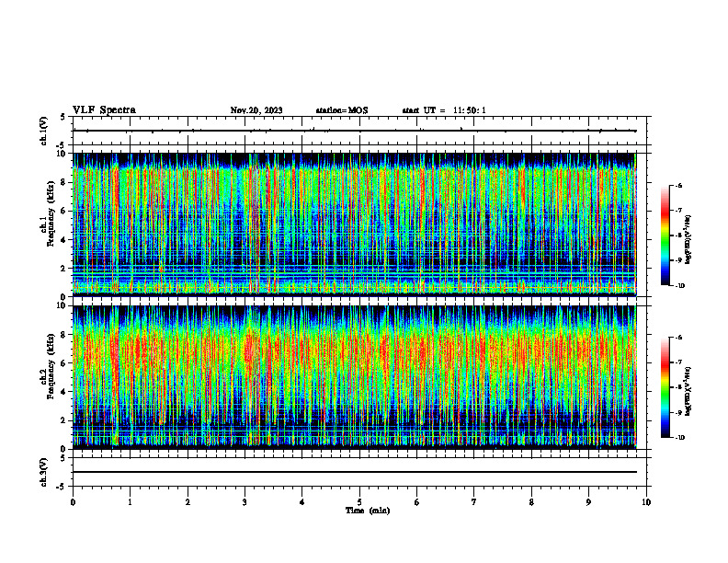Click the "Time (min)" x-axis label
The height and width of the screenshot is (563, 728).
[x=368, y=511]
